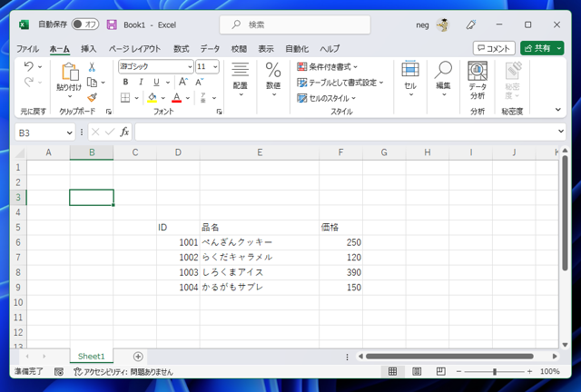Viewport: 581px width, 392px height.
Task: Select the Sheet1 sheet tab
Action: click(x=91, y=357)
